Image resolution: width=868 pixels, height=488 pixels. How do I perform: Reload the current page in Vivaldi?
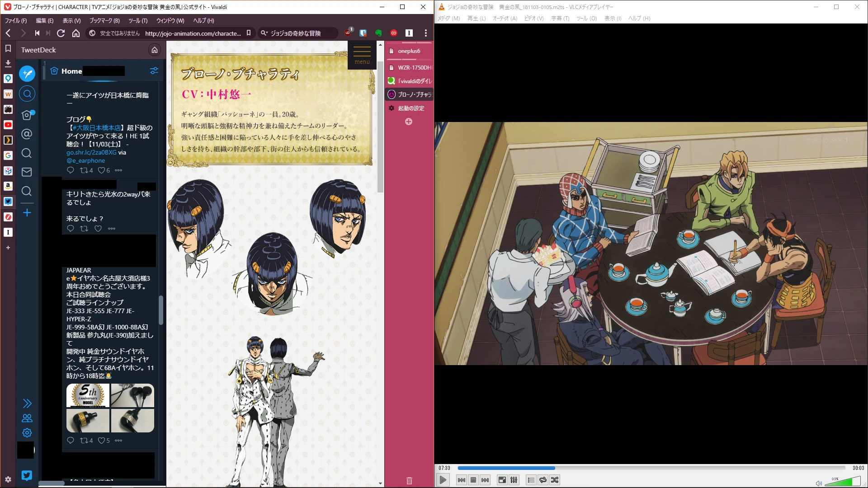(61, 33)
